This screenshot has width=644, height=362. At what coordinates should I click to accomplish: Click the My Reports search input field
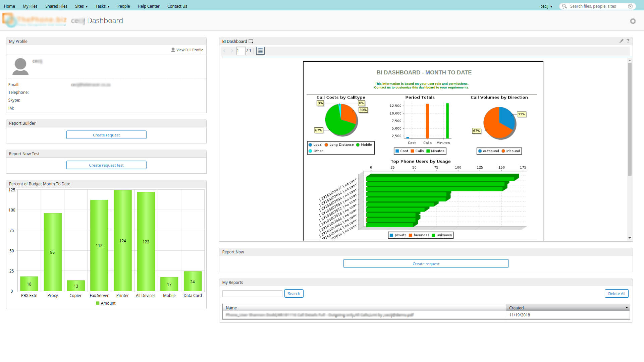coord(252,294)
